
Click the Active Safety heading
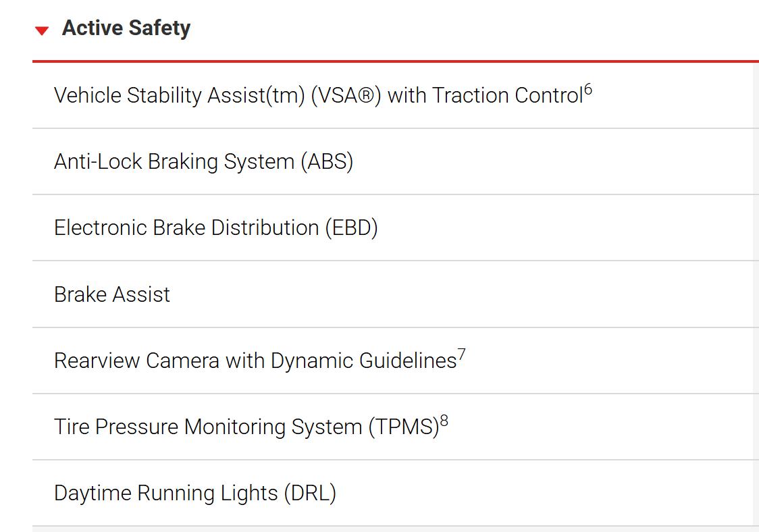126,28
